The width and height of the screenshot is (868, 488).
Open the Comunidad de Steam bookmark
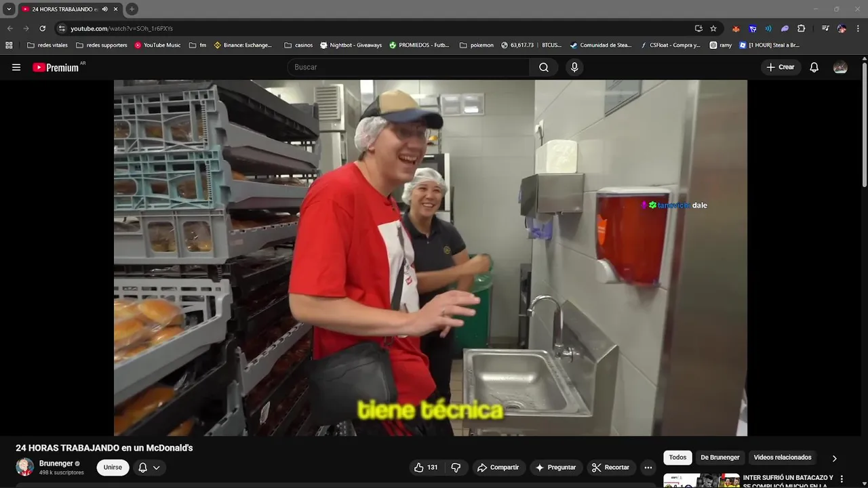(x=601, y=45)
